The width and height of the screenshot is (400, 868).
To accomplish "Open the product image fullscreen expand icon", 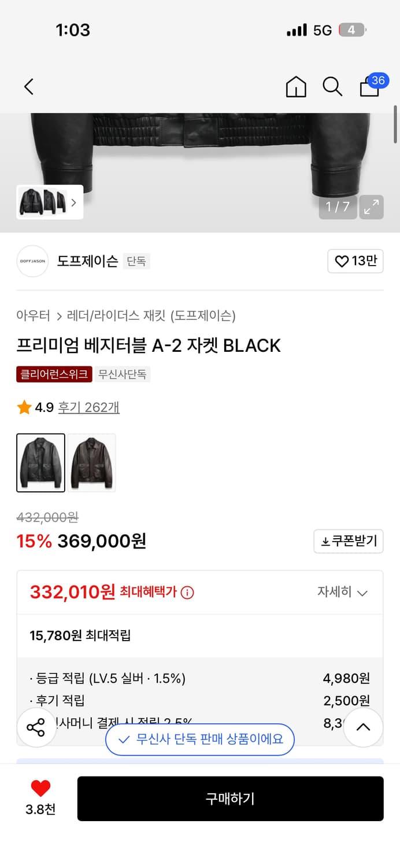I will [x=371, y=207].
